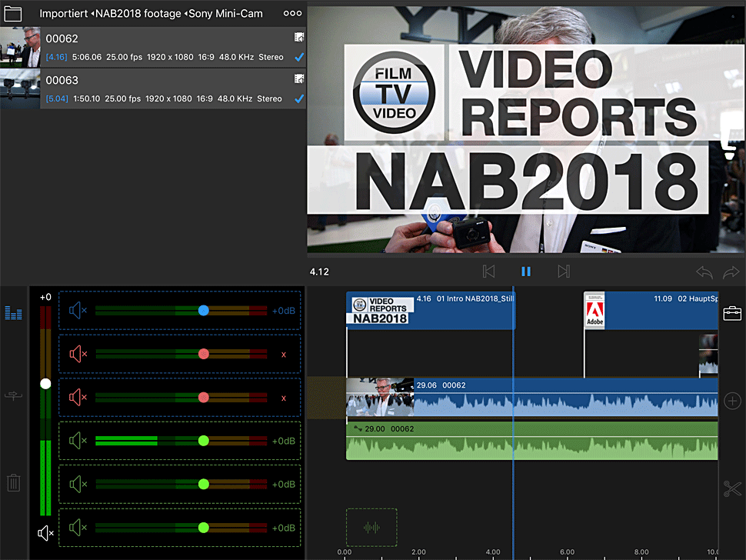This screenshot has width=746, height=560.
Task: Select the 00063 clip thumbnail in library
Action: (20, 88)
